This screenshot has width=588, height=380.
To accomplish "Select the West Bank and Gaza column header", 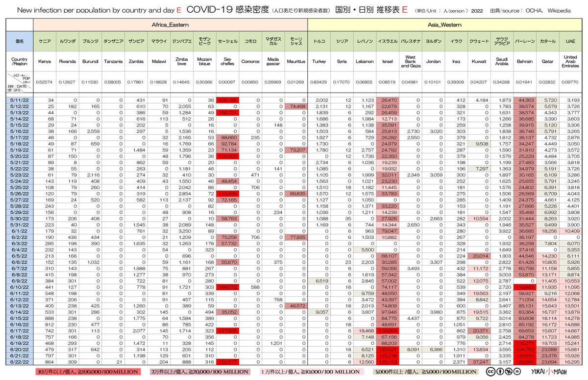I will (x=411, y=62).
